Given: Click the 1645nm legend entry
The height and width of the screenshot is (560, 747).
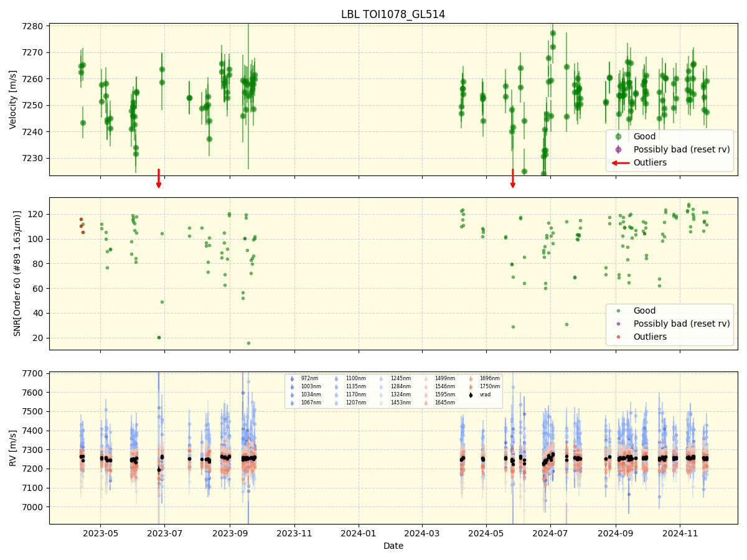Looking at the screenshot, I should [445, 403].
